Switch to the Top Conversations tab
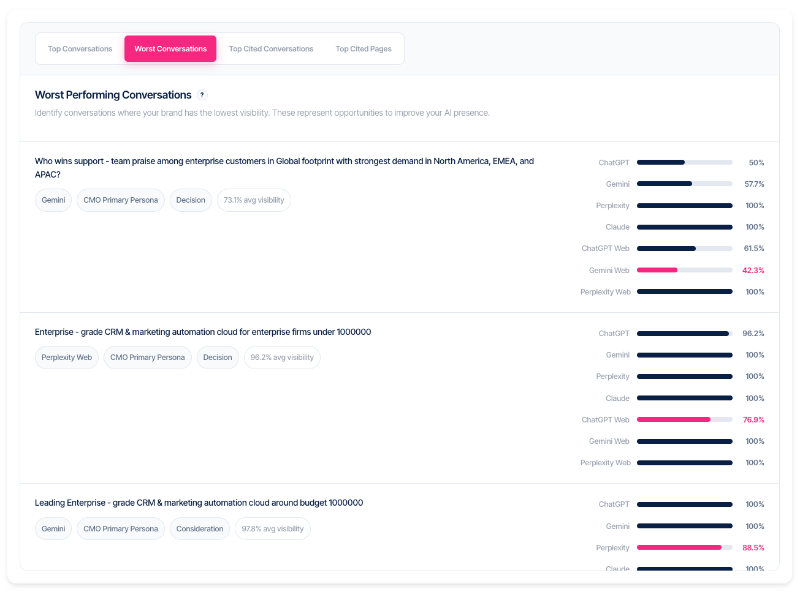800x592 pixels. 80,49
